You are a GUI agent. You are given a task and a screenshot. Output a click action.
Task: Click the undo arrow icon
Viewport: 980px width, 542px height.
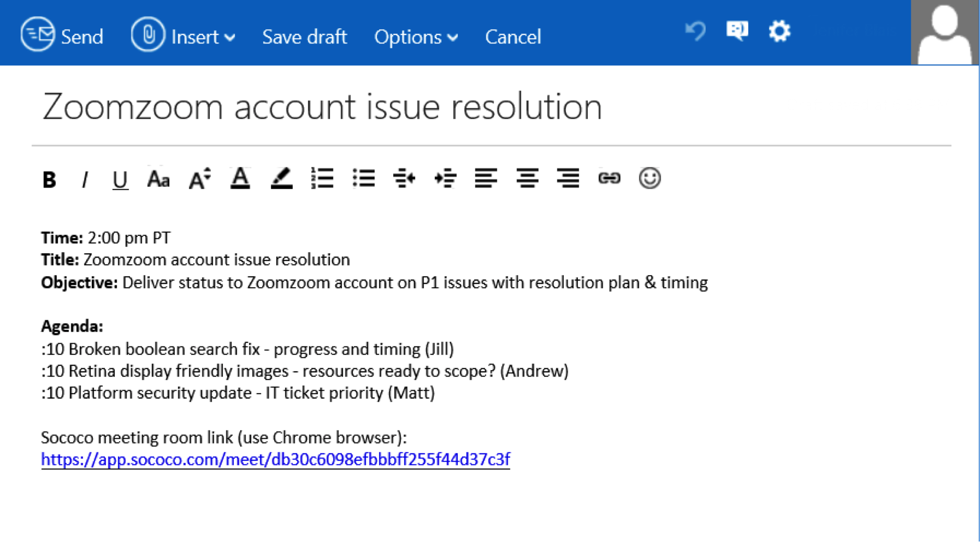(695, 31)
